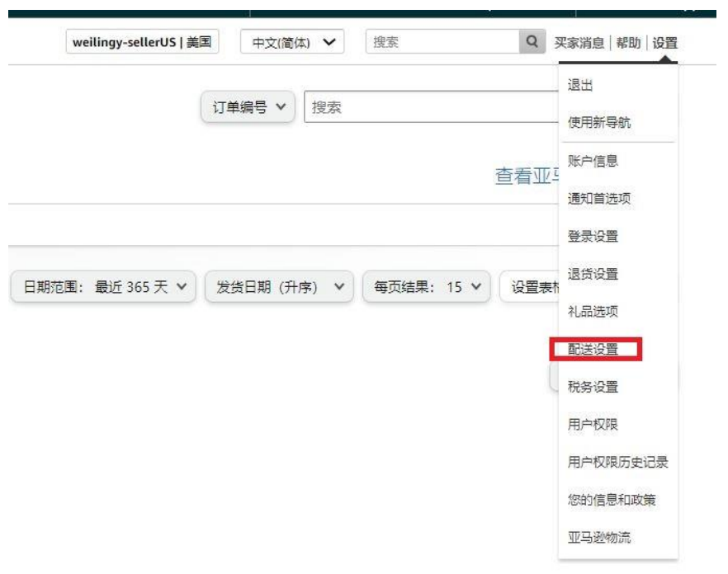Click the 帮助 link
The height and width of the screenshot is (574, 728).
click(628, 42)
